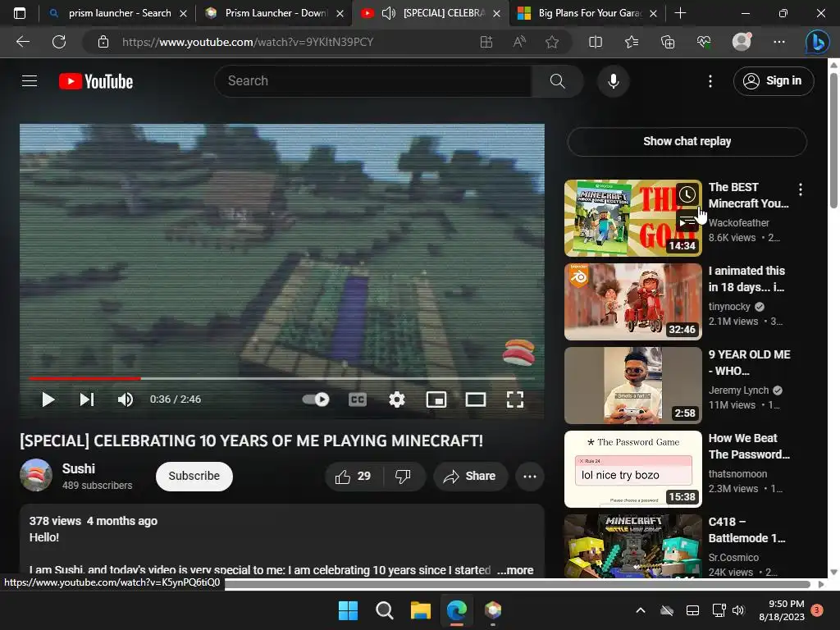Show chat replay
The width and height of the screenshot is (840, 630).
pyautogui.click(x=687, y=141)
